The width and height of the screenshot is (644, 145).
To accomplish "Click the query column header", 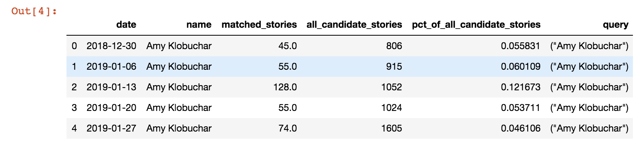I will [x=616, y=25].
